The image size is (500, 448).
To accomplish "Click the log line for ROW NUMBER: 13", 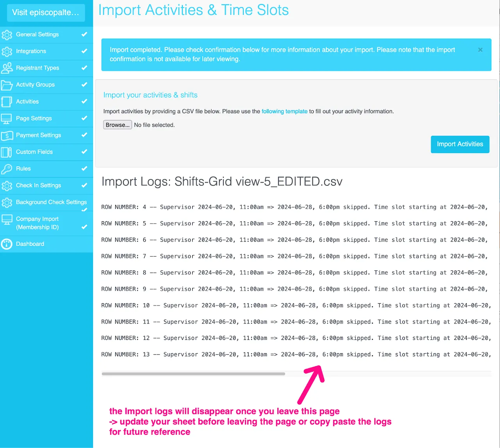I will [x=296, y=355].
